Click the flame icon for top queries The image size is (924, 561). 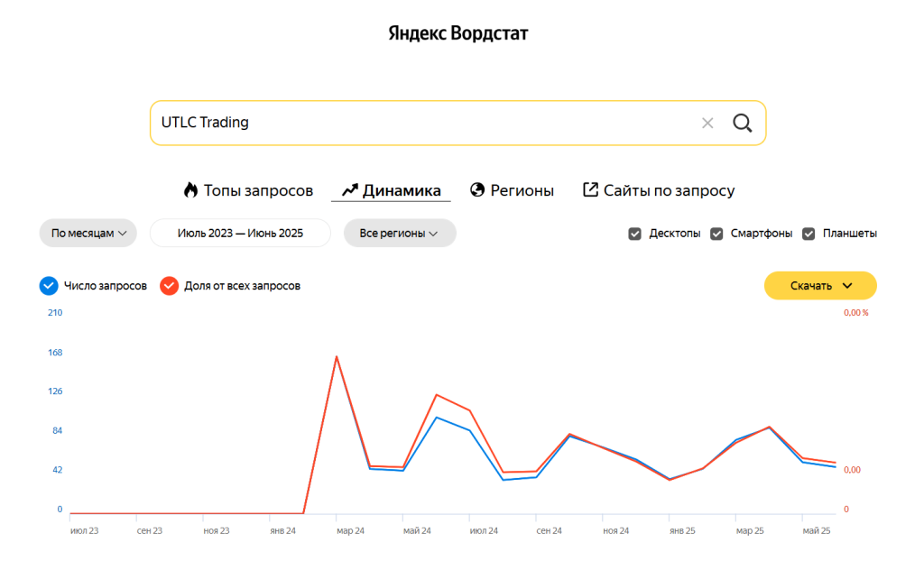[190, 190]
